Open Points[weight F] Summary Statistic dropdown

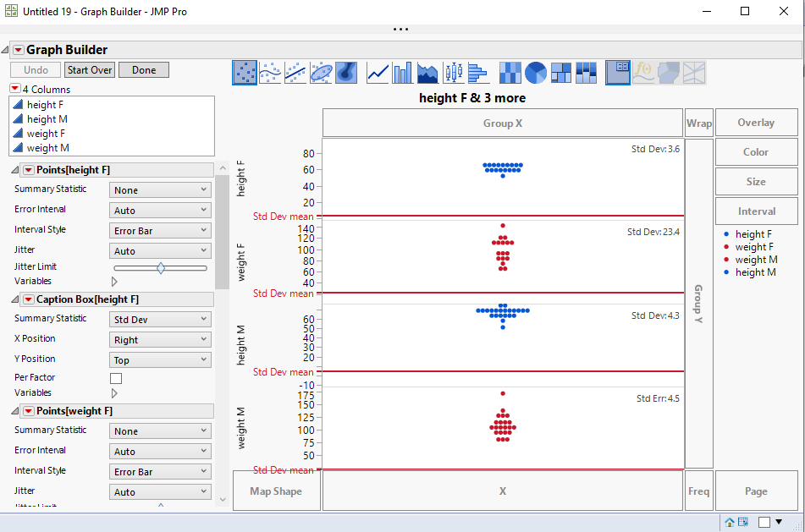pyautogui.click(x=160, y=431)
